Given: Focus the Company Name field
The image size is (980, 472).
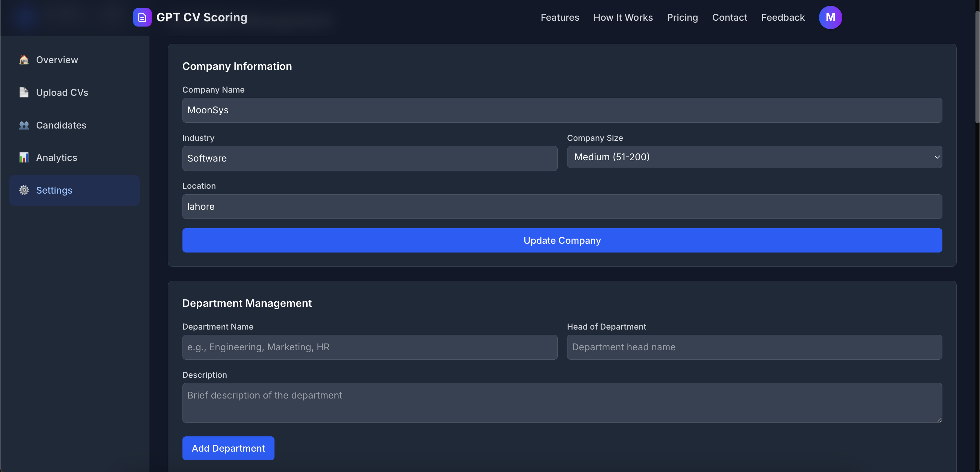Looking at the screenshot, I should (562, 110).
